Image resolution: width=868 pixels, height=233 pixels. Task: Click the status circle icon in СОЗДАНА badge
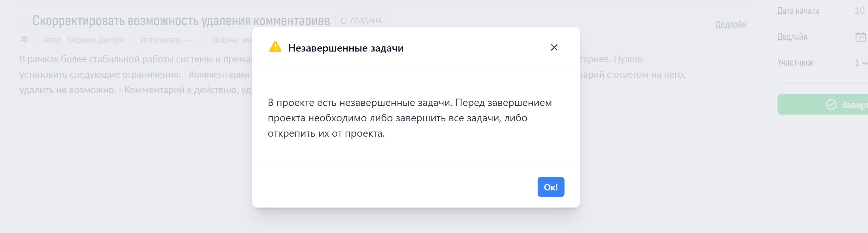[344, 20]
